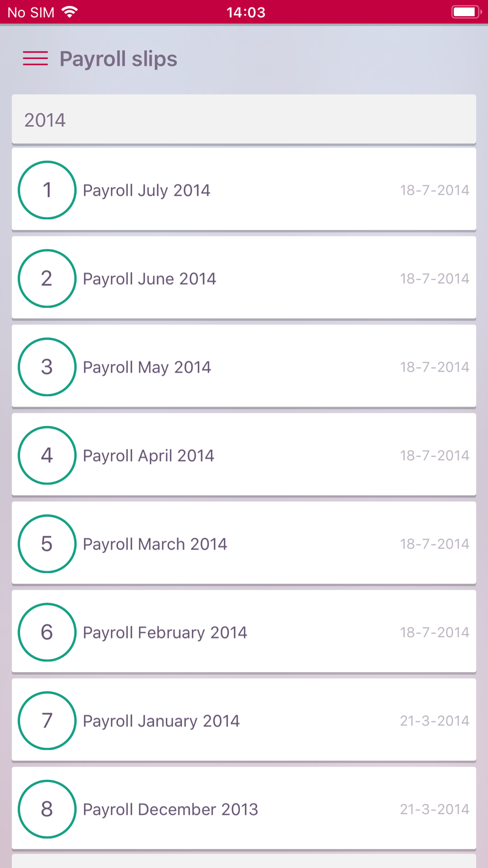View Payroll February 2014 slip

(x=165, y=632)
